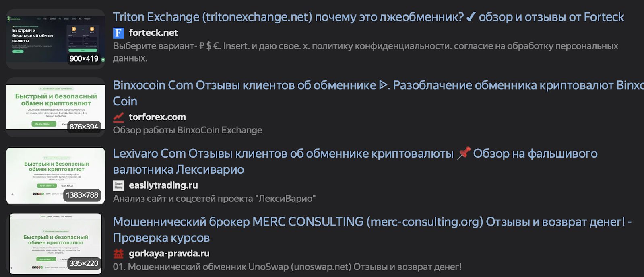Screen dimensions: 644x277
Task: Open the MERC CONSULTING broker title link
Action: pyautogui.click(x=372, y=222)
